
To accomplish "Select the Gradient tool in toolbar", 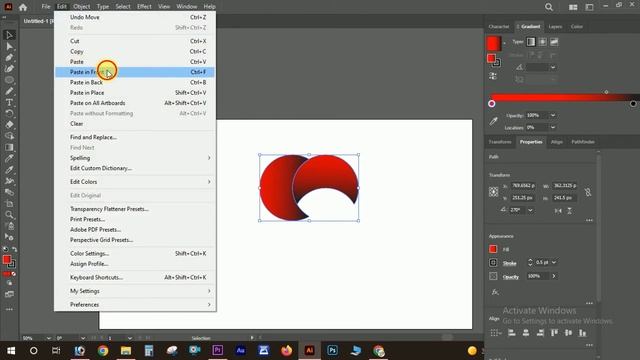I will [9, 147].
